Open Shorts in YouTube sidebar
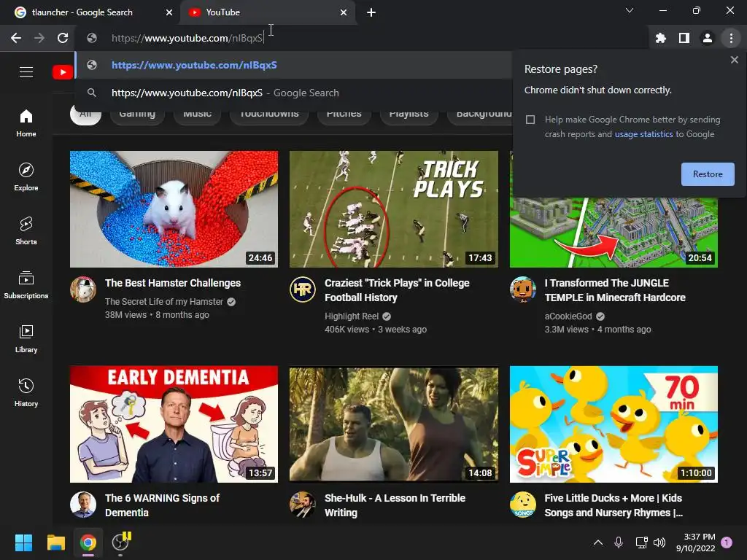 tap(26, 230)
